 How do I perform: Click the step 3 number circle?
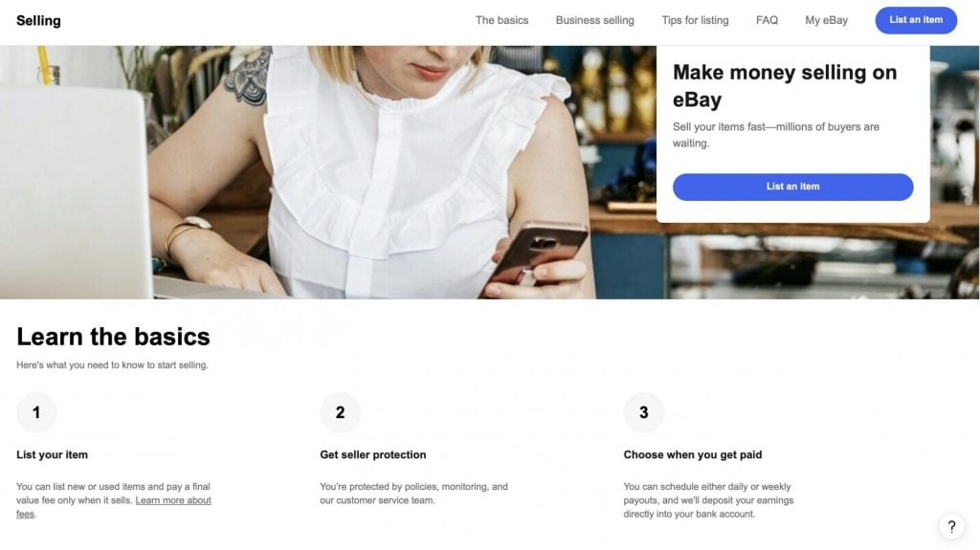coord(644,412)
